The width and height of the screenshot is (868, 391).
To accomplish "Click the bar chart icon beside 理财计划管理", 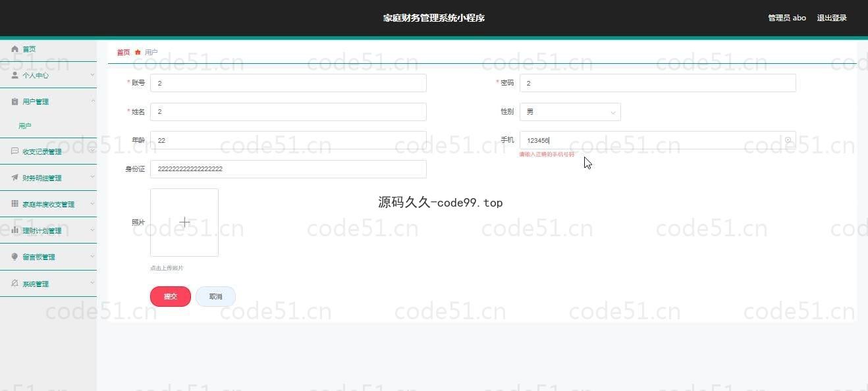I will click(15, 230).
